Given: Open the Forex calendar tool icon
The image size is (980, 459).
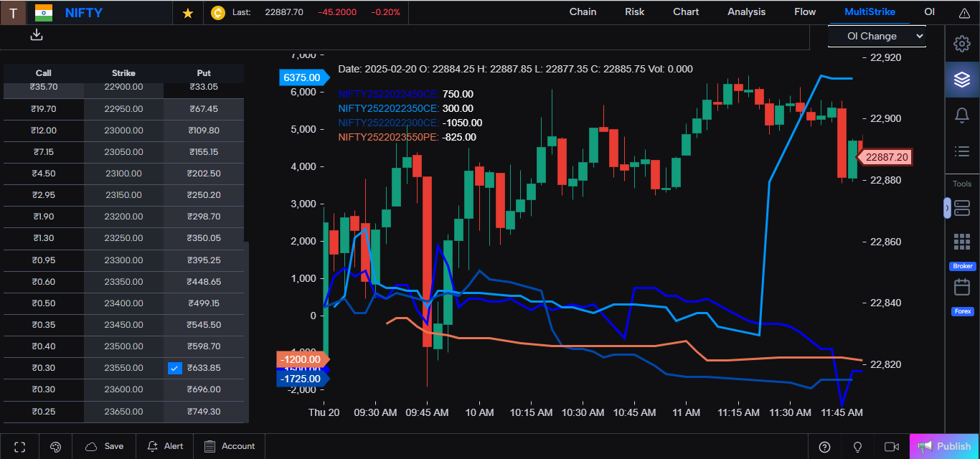Looking at the screenshot, I should point(962,287).
